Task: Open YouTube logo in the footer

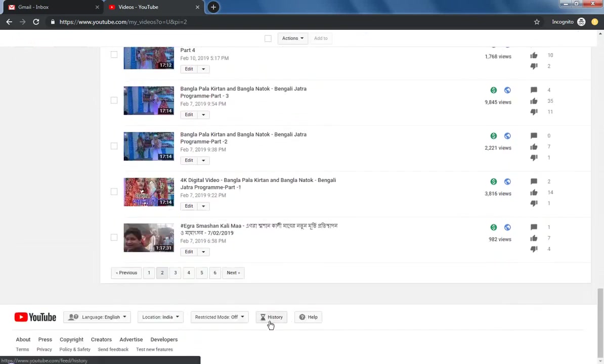Action: 35,317
